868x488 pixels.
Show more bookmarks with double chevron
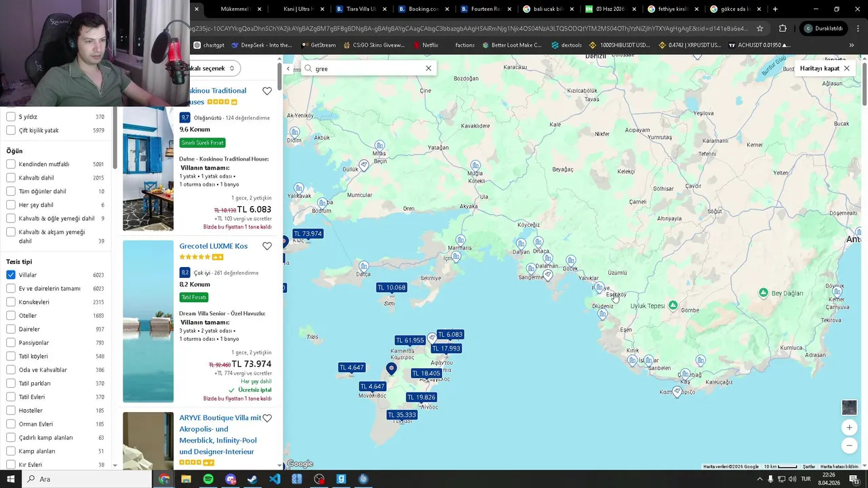(852, 45)
